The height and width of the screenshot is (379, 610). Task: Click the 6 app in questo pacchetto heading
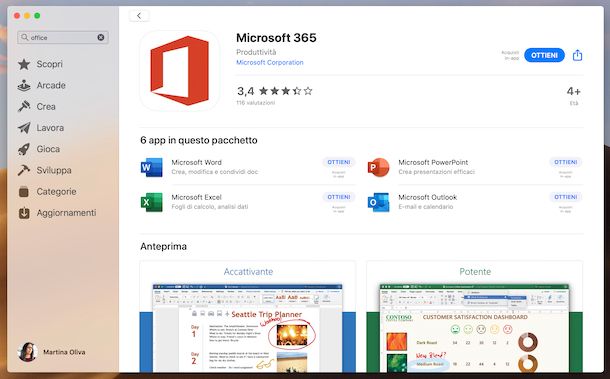pyautogui.click(x=199, y=140)
